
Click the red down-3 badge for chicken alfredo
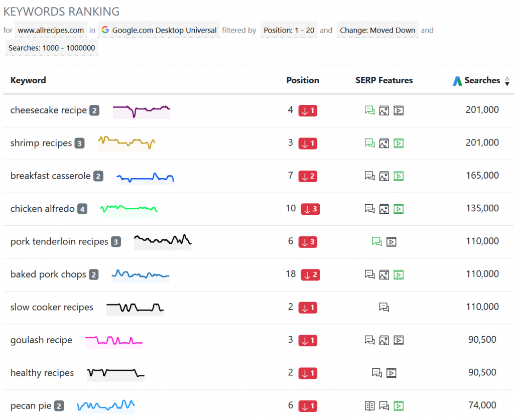[x=310, y=209]
